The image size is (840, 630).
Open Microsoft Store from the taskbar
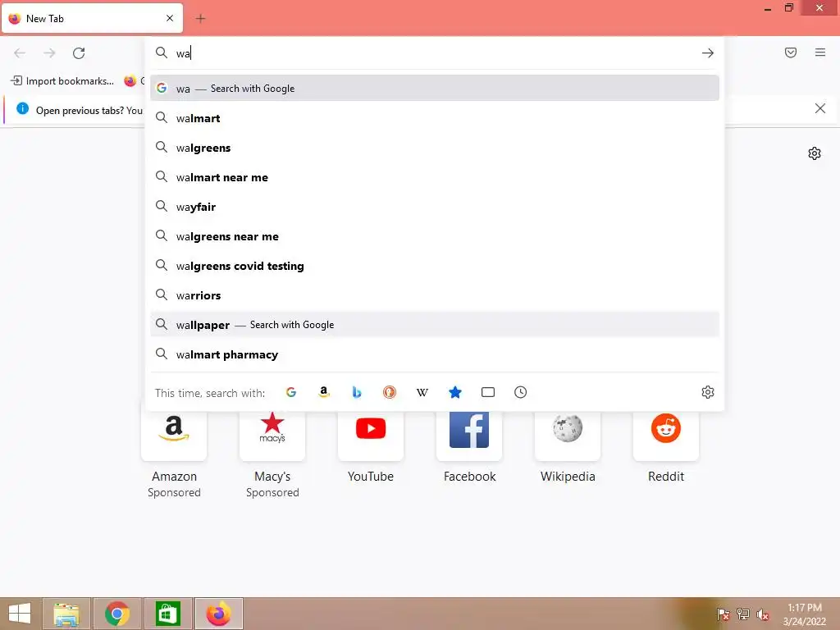167,614
